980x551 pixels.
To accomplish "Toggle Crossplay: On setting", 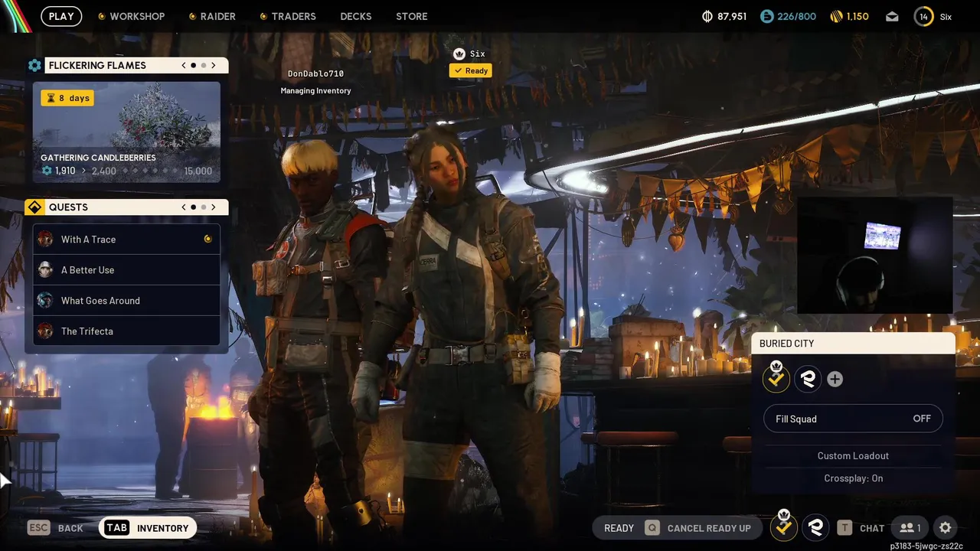I will (x=853, y=478).
